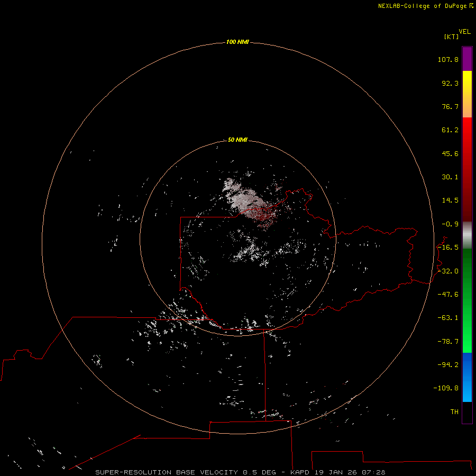Click the [KT] units label

tap(451, 36)
